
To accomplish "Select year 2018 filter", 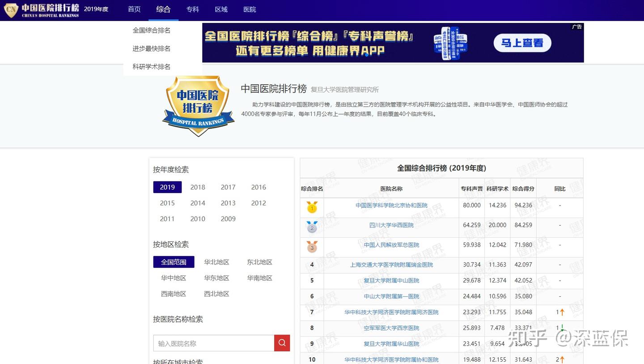I will [x=198, y=187].
